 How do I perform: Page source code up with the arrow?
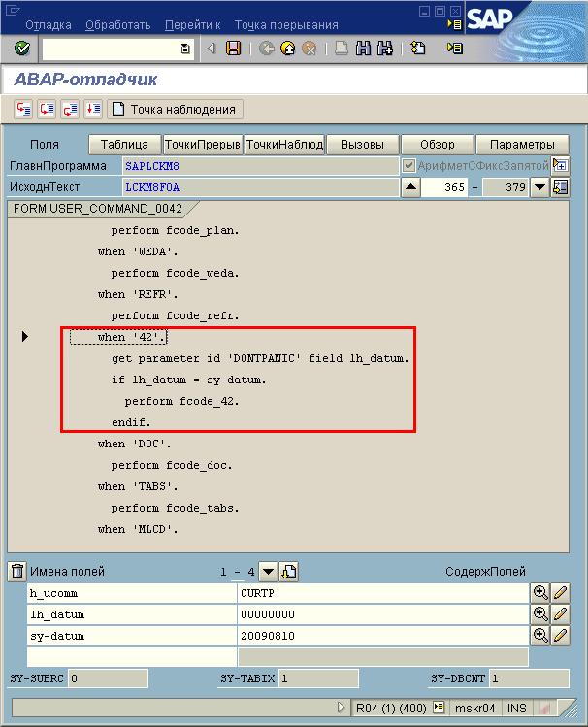pyautogui.click(x=410, y=187)
